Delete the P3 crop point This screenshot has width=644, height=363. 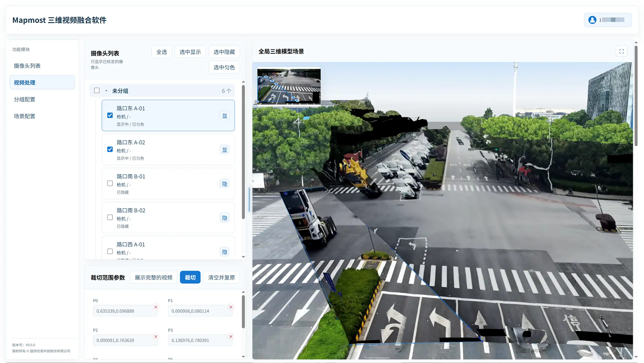click(x=231, y=337)
